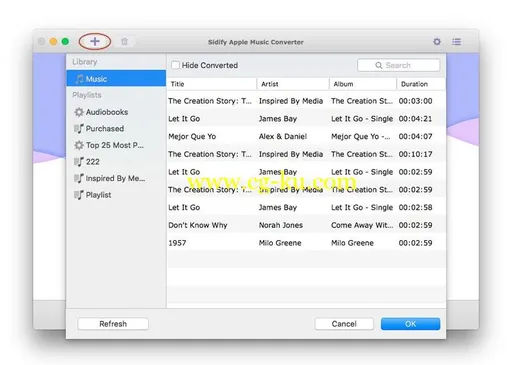Open the Top 25 Most P... playlist

tap(116, 145)
